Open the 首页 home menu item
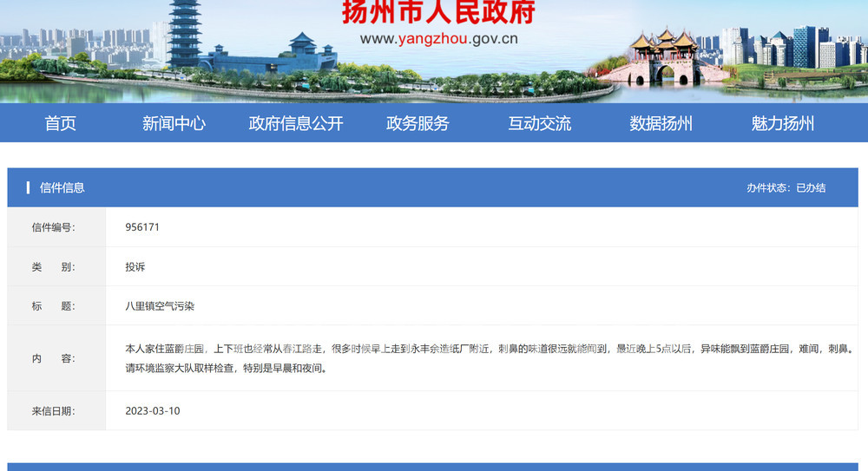Image resolution: width=868 pixels, height=471 pixels. coord(60,123)
